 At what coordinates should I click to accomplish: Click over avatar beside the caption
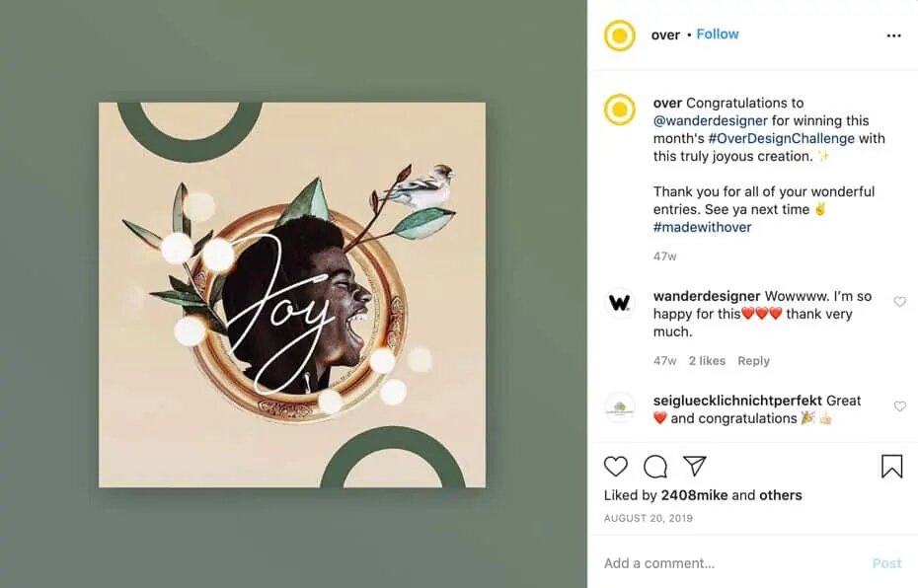click(x=620, y=109)
